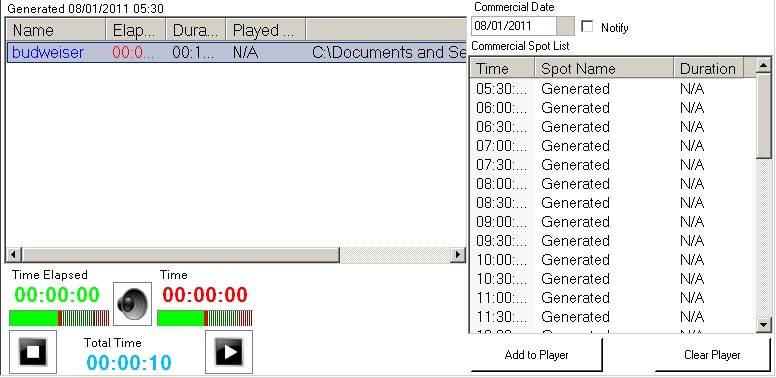Select the 07:00 Generated spot row

click(x=613, y=146)
